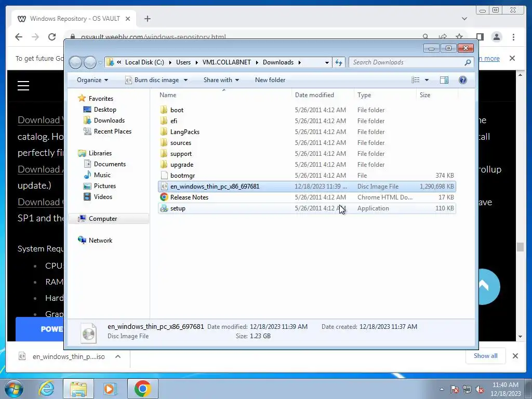Click Users in the address breadcrumb

click(x=183, y=62)
